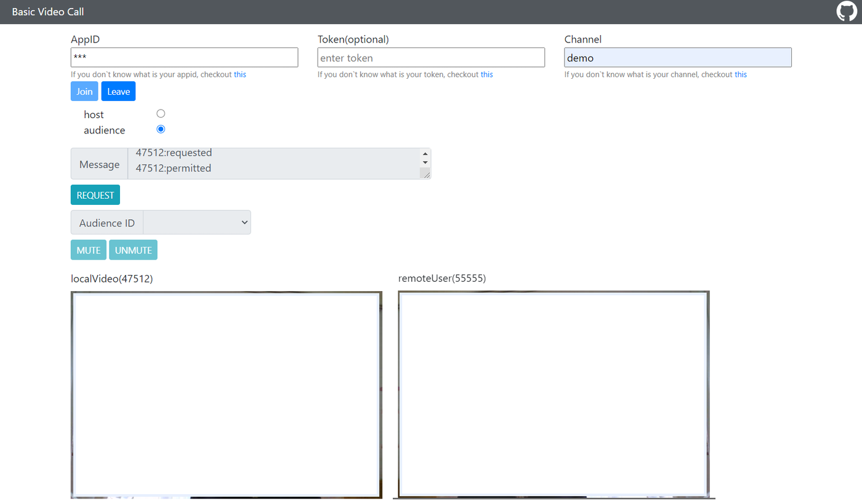Click the '47512:requested' message line
Screen dimensions: 862x504
(x=174, y=153)
